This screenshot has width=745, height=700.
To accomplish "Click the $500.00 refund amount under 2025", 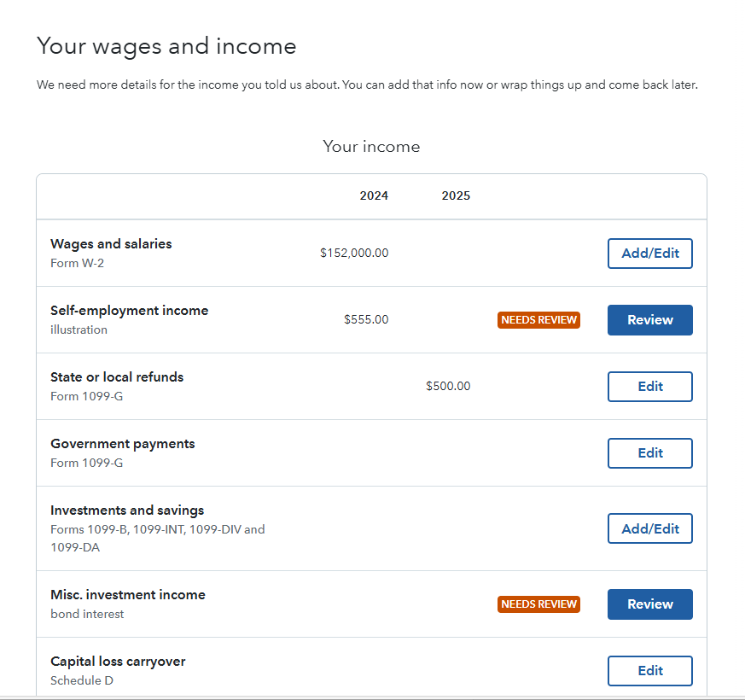I will [x=448, y=387].
